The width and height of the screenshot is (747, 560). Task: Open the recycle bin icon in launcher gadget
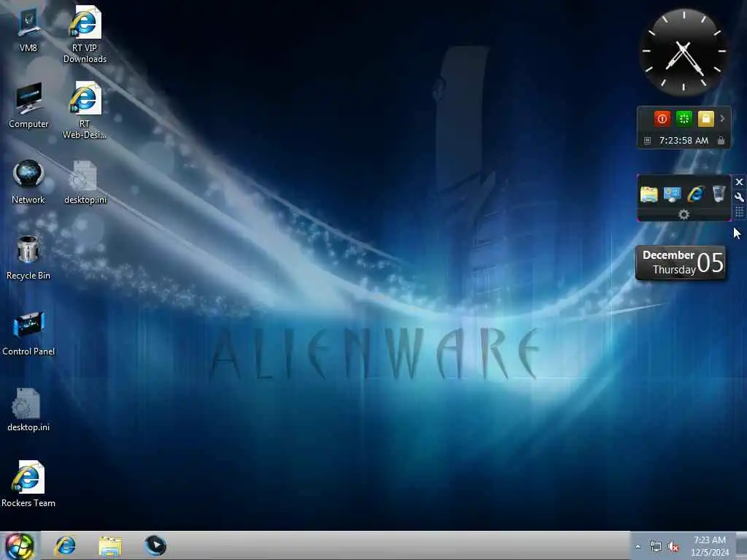[x=719, y=194]
